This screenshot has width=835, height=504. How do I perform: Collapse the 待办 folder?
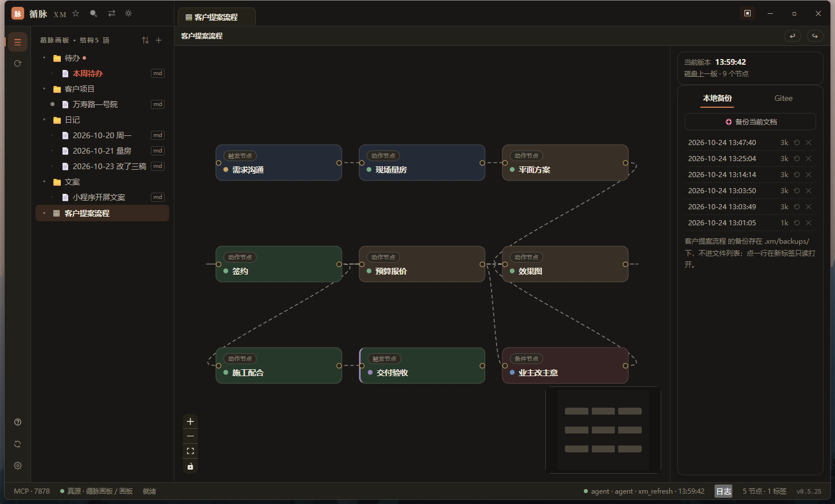coord(44,58)
